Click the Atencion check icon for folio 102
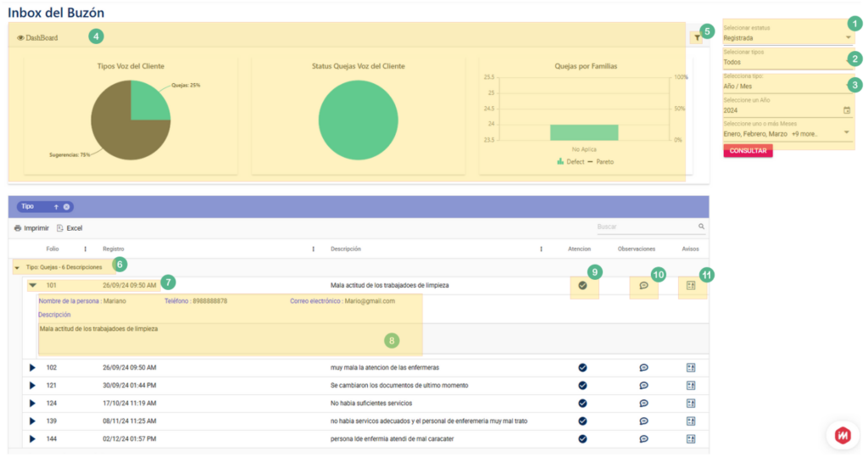868x458 pixels. click(582, 368)
